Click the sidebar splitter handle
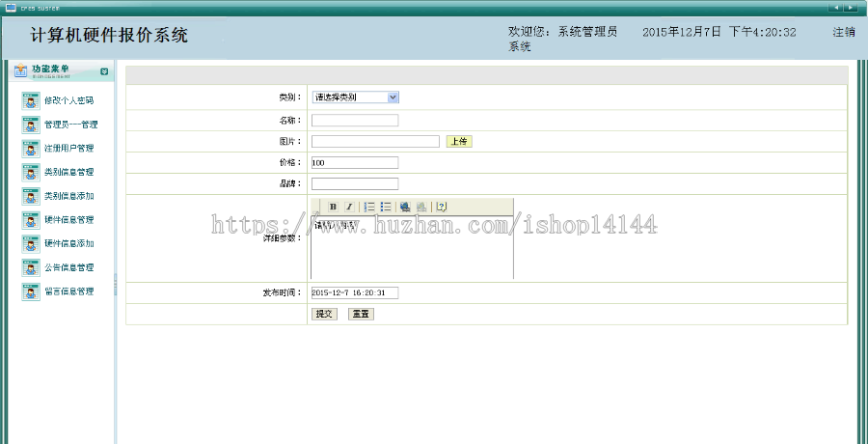The width and height of the screenshot is (868, 444). pyautogui.click(x=115, y=285)
